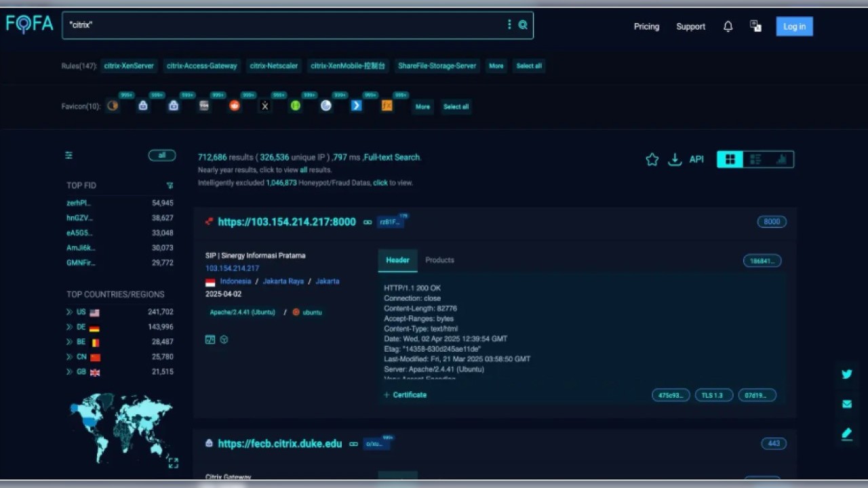Viewport: 868px width, 488px height.
Task: Open the code view icon under Apache tag
Action: [x=210, y=340]
